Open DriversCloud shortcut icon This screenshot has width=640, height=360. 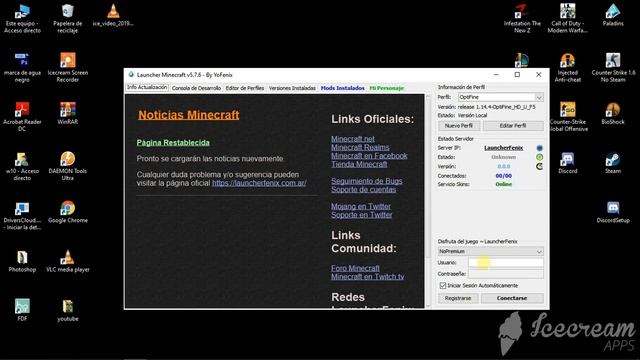(22, 216)
